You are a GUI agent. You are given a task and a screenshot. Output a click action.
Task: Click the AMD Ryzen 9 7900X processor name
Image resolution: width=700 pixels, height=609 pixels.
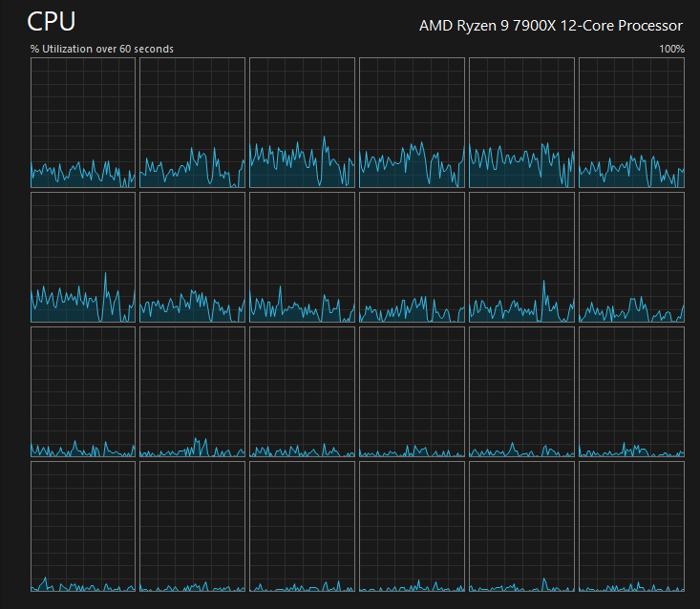click(551, 26)
